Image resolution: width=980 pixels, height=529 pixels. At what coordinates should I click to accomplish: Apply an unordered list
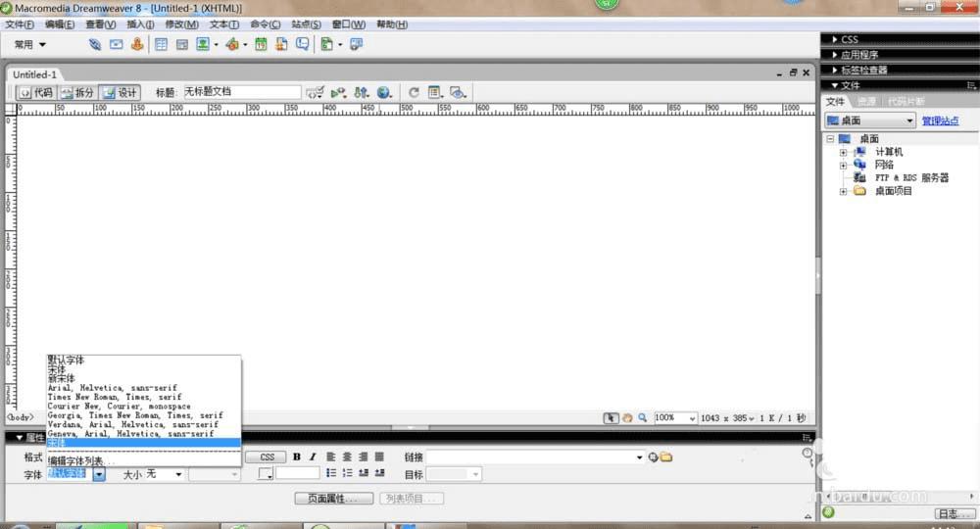click(331, 473)
